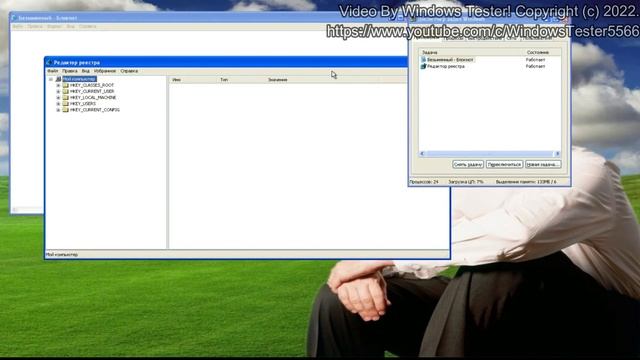Select the HKEY_CLASSES_ROOT label

tap(92, 85)
